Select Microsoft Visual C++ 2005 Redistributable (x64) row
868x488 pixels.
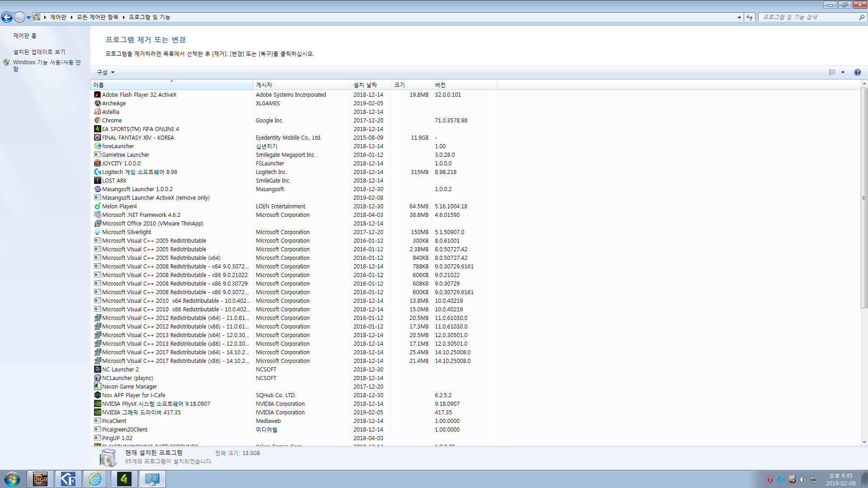[294, 258]
